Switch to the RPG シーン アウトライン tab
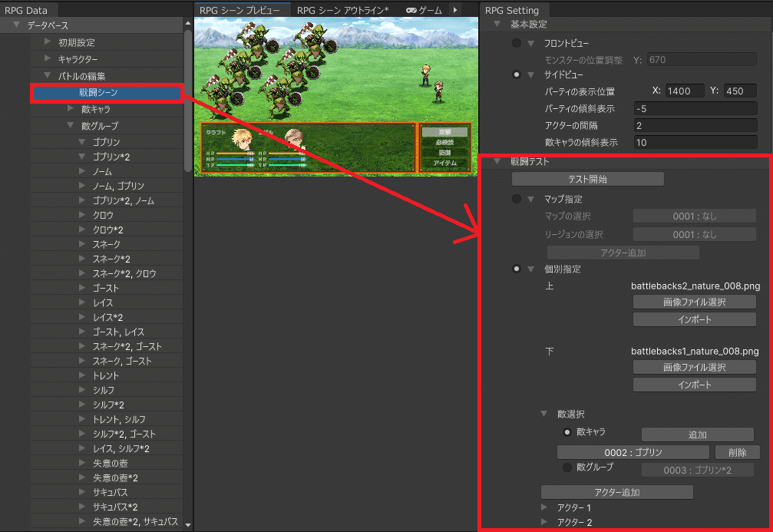The height and width of the screenshot is (532, 773). 342,10
